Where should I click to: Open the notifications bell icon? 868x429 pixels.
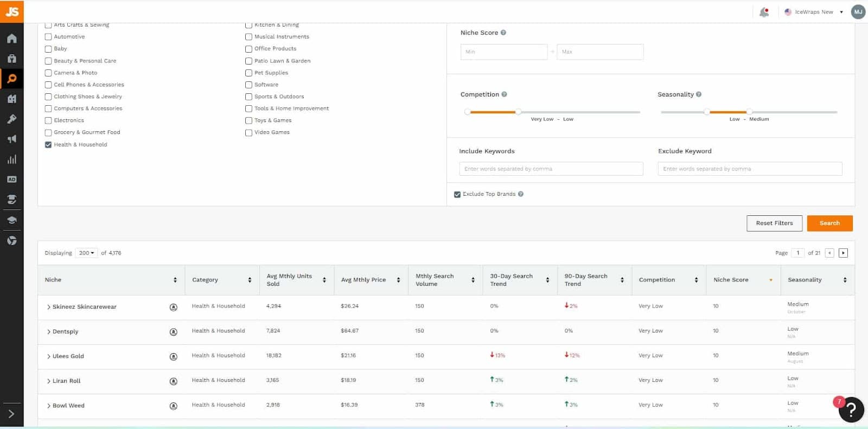(x=764, y=12)
